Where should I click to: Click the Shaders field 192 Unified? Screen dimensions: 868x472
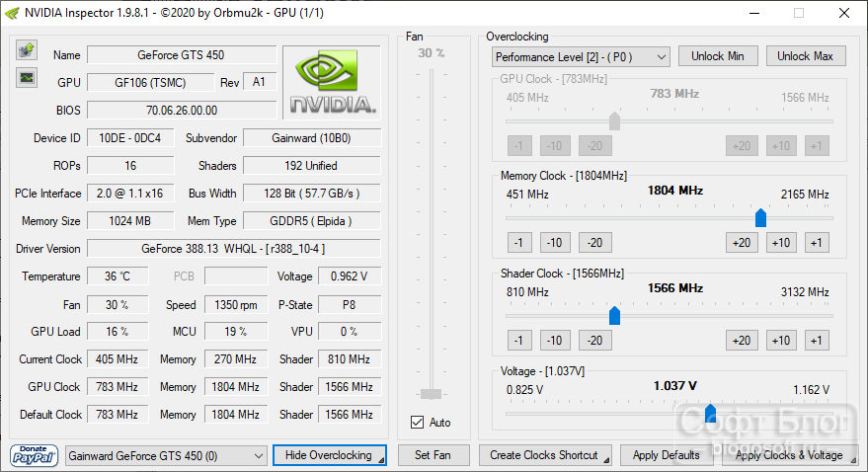pyautogui.click(x=312, y=166)
